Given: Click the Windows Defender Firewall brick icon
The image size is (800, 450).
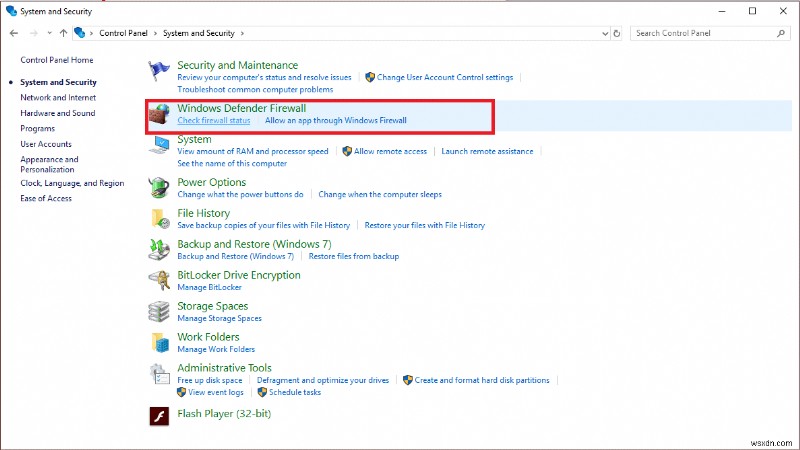Looking at the screenshot, I should [159, 114].
